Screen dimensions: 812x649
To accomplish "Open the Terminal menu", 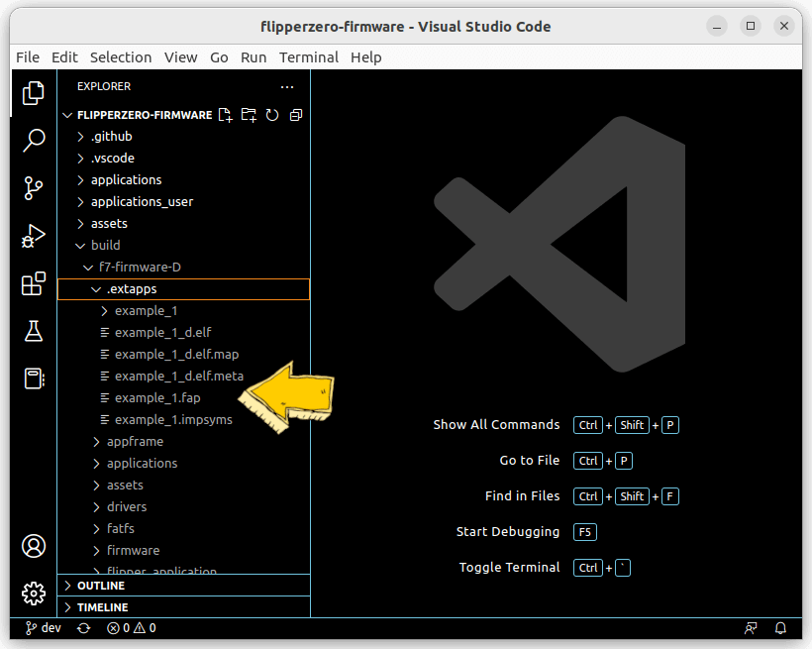I will click(x=308, y=57).
